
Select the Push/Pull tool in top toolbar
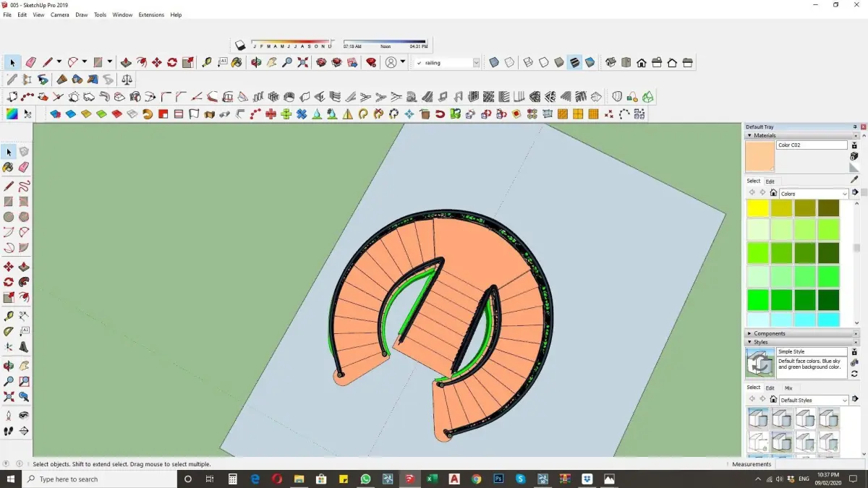pos(126,63)
